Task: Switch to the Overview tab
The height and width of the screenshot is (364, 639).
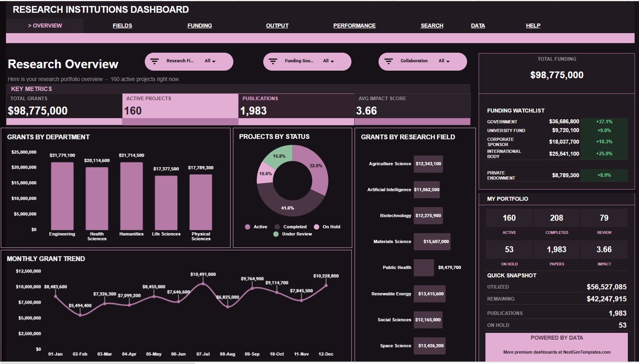Action: point(45,25)
